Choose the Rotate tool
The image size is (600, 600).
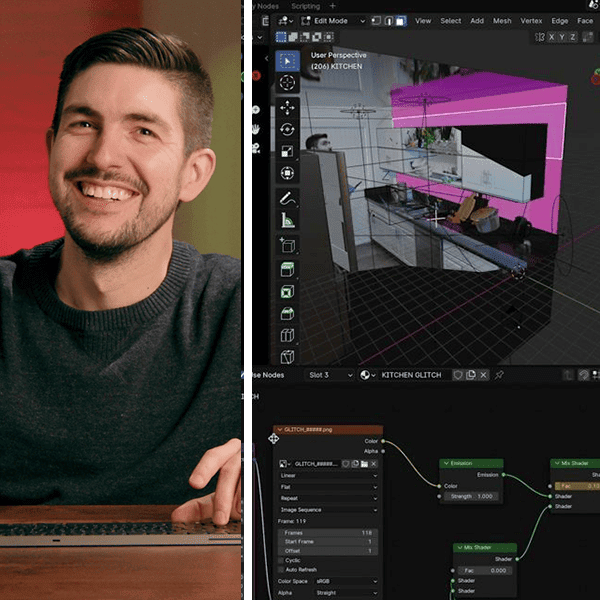287,129
